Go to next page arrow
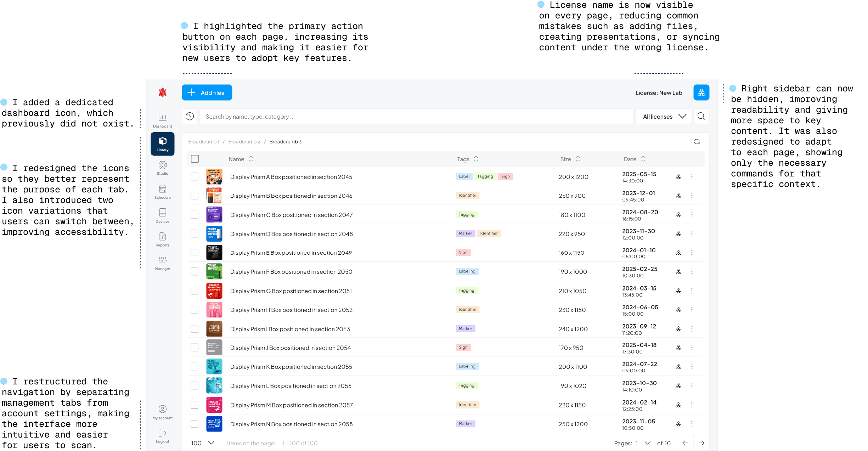The height and width of the screenshot is (451, 868). click(x=701, y=443)
